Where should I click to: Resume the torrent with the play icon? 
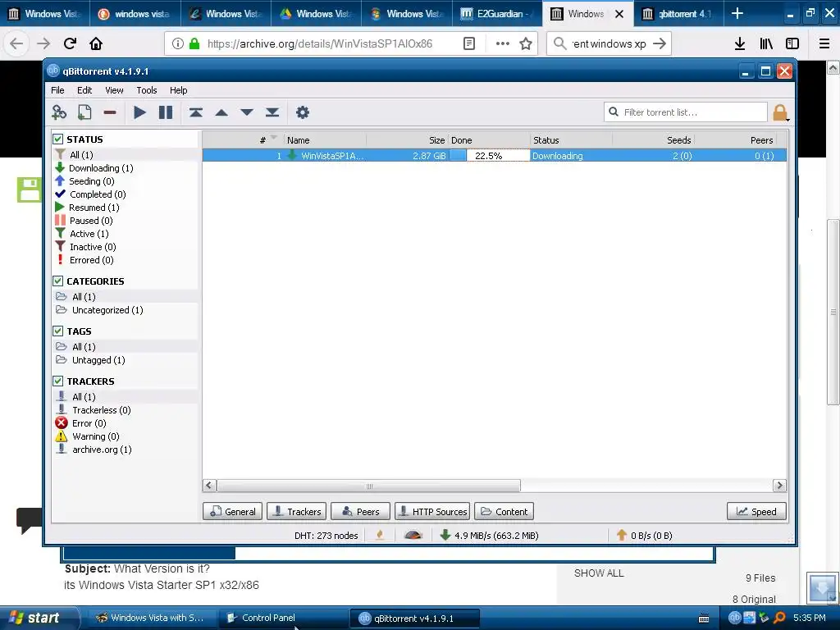(x=139, y=112)
